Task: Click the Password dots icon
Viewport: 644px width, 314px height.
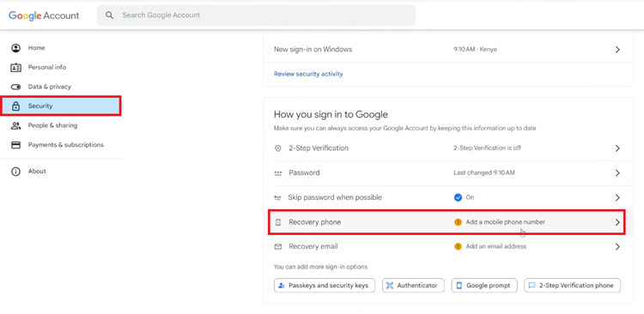Action: click(x=278, y=173)
